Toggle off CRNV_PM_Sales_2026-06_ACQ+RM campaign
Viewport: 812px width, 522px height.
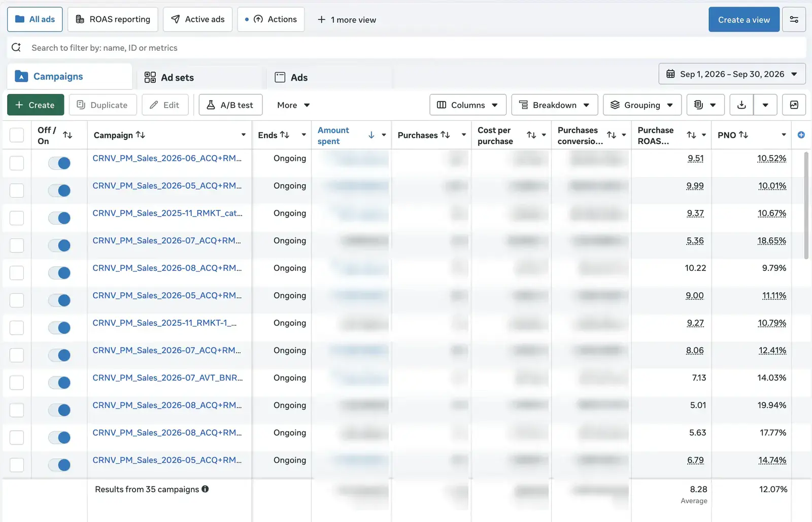59,163
